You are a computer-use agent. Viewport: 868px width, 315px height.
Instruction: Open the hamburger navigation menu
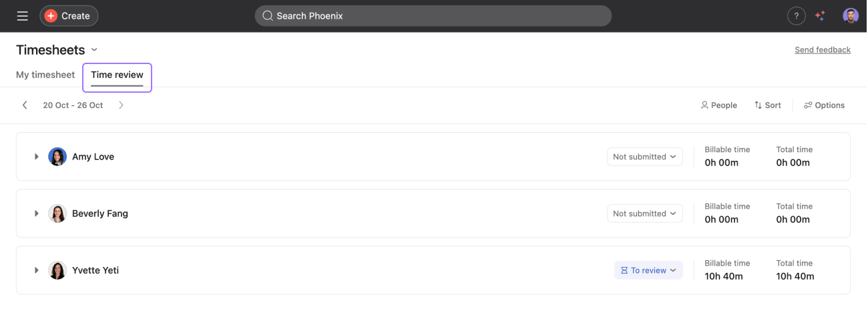[x=23, y=16]
